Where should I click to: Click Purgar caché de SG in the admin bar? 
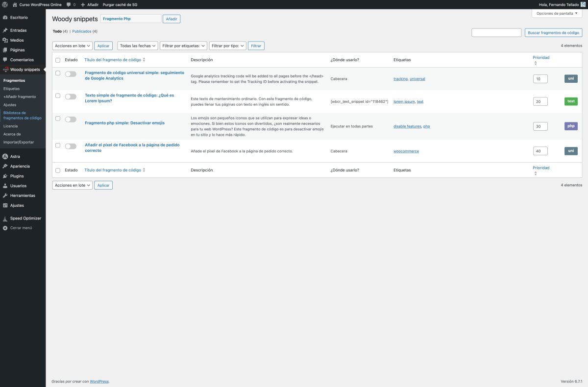119,4
